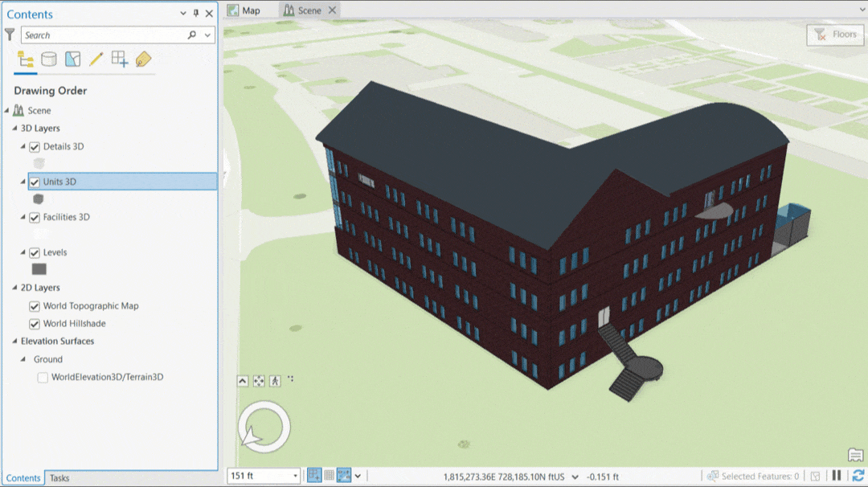The height and width of the screenshot is (487, 868).
Task: Uncheck the Details 3D layer
Action: pos(34,146)
